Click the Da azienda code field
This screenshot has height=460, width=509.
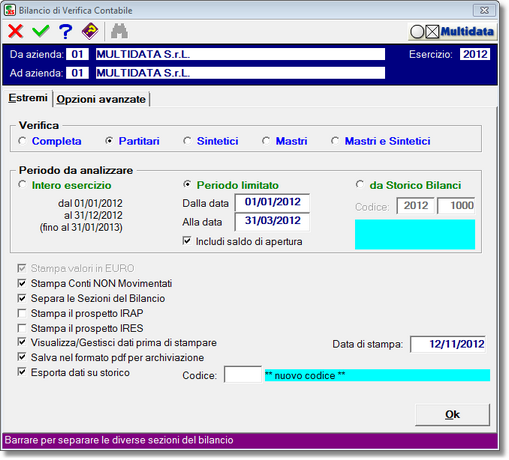(77, 54)
